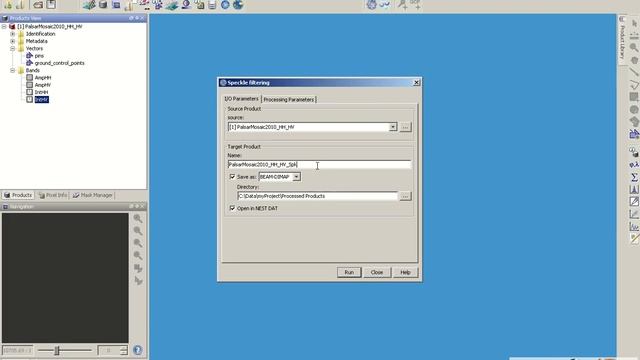Open the histogram tool icon

634,189
